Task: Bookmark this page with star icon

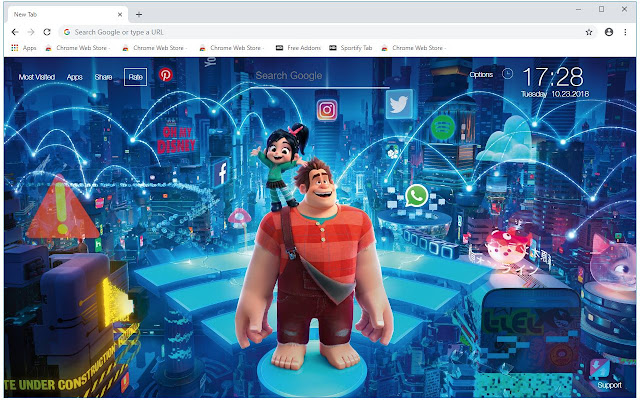Action: [x=589, y=32]
